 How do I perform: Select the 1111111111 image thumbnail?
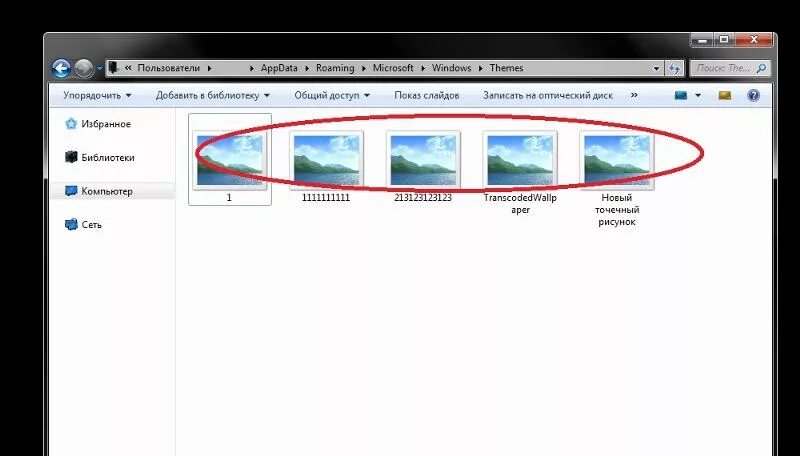pyautogui.click(x=327, y=160)
